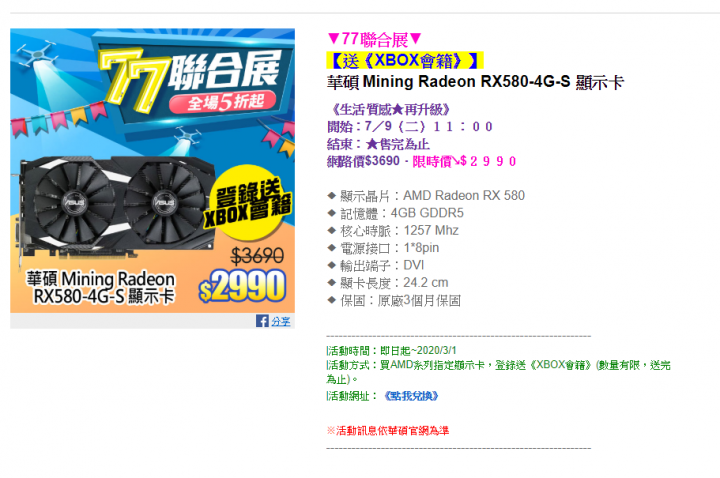Screen dimensions: 720x478
Task: Click the pink ▼77聯合展▼ heading
Action: (374, 39)
